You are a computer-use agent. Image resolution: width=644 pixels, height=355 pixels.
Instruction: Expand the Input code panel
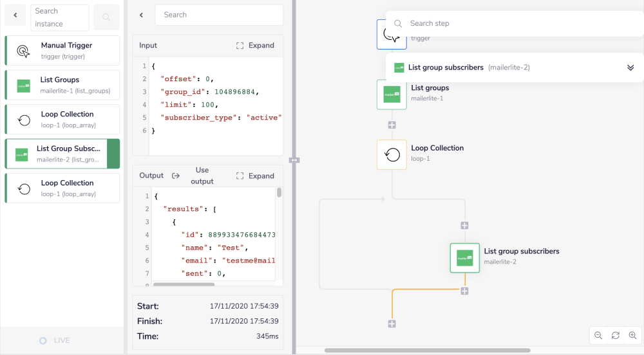click(255, 46)
